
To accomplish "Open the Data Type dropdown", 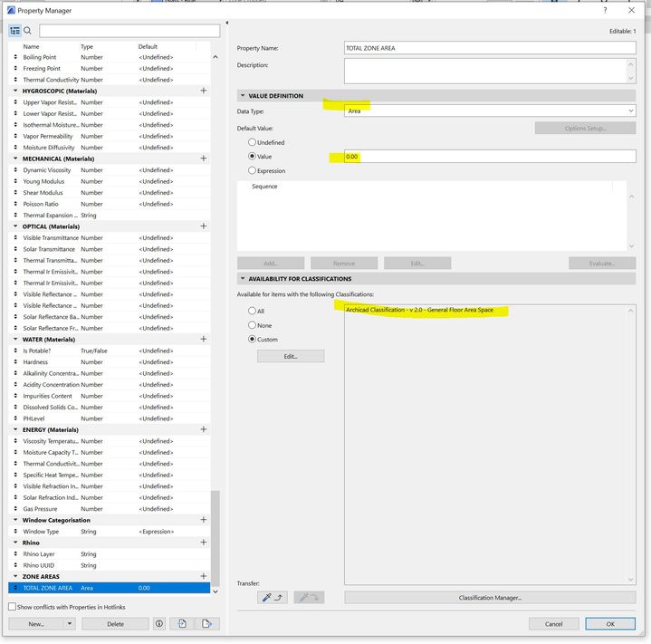I will [490, 111].
